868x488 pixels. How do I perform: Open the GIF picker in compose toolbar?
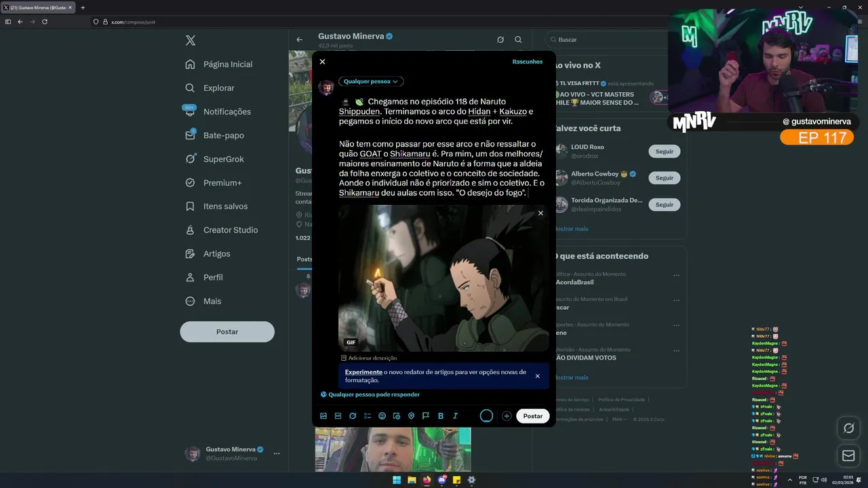338,416
